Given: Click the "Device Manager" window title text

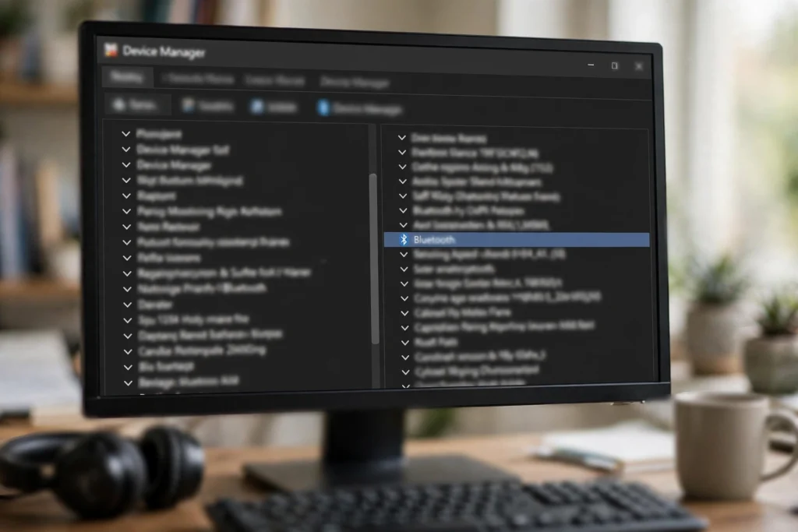Looking at the screenshot, I should pyautogui.click(x=164, y=51).
